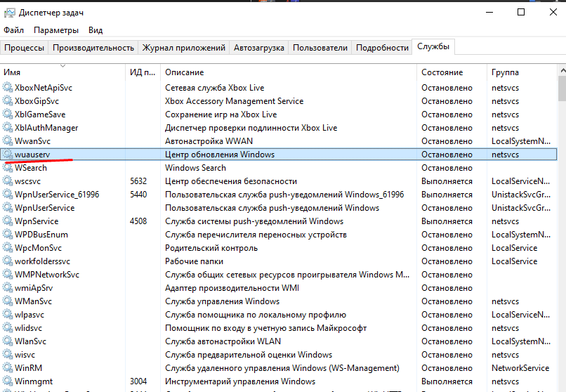566x392 pixels.
Task: Click the gear icon next to WManSvc
Action: coord(8,301)
